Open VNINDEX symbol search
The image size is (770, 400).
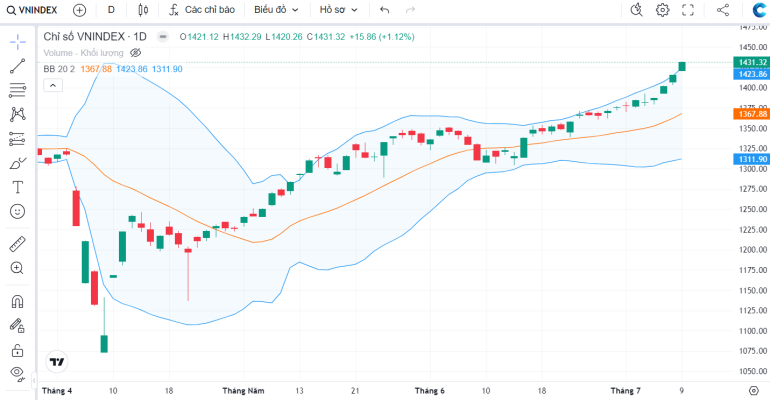[32, 10]
